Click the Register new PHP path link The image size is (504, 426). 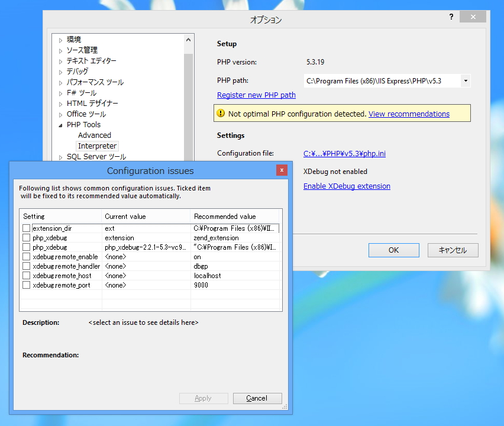(256, 95)
